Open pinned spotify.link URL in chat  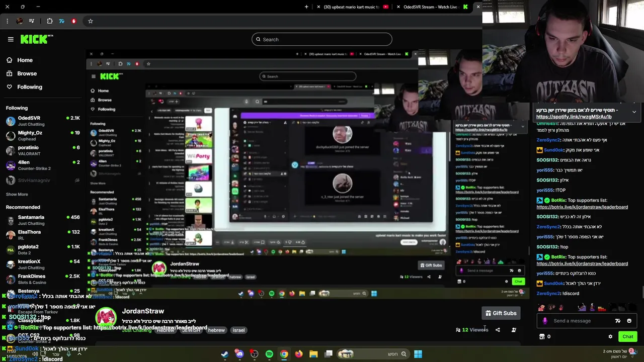tap(574, 117)
